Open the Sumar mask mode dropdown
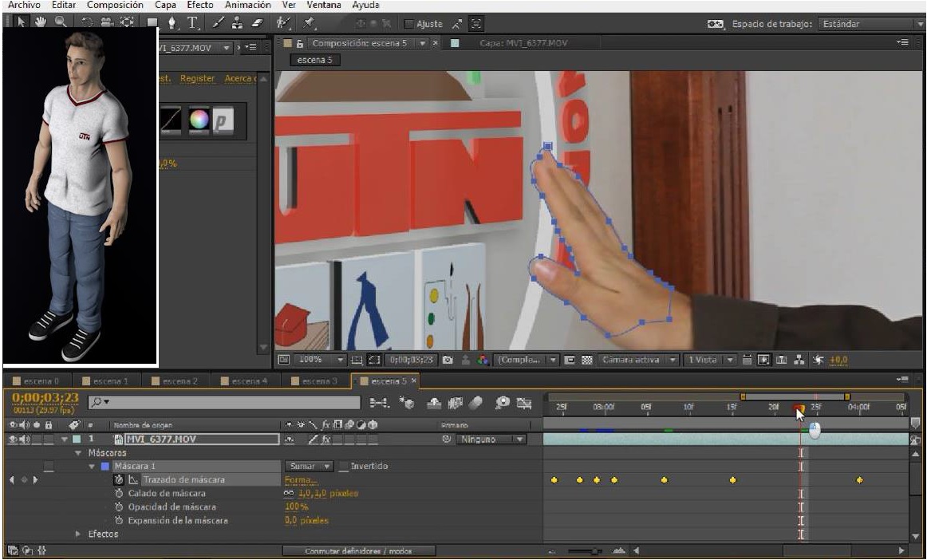 pyautogui.click(x=310, y=466)
